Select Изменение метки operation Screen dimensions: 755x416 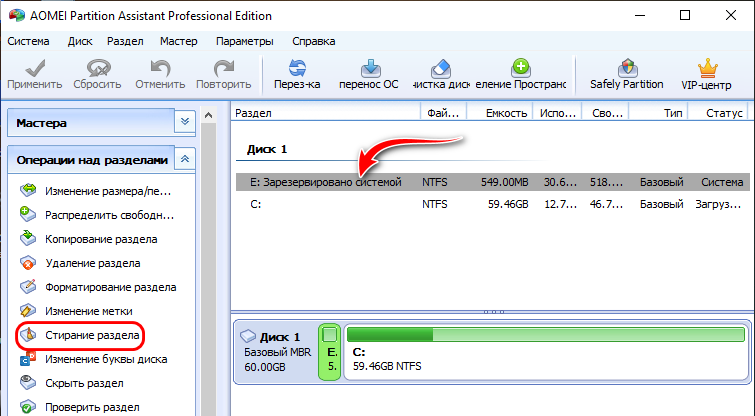click(77, 311)
